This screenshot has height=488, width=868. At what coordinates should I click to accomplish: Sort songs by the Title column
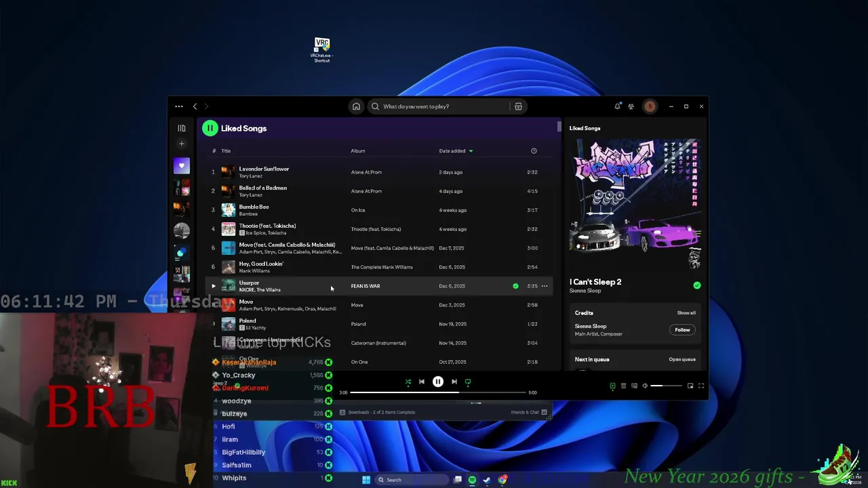pos(226,151)
